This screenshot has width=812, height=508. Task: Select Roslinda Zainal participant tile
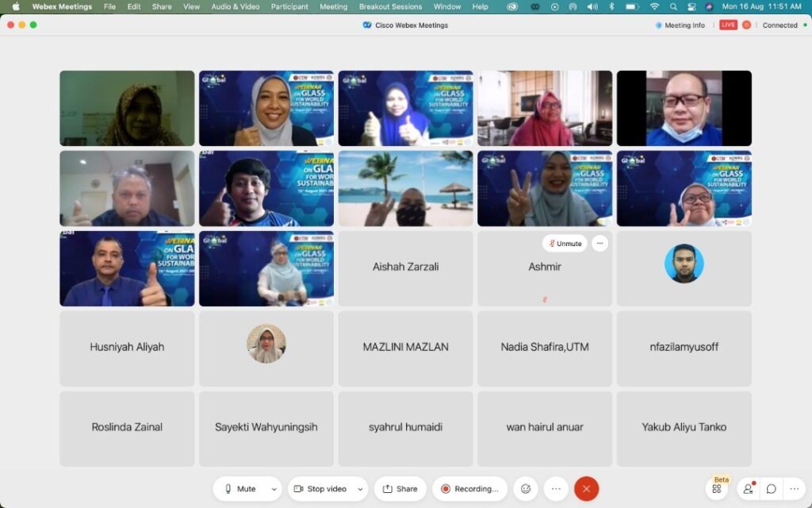pos(127,429)
